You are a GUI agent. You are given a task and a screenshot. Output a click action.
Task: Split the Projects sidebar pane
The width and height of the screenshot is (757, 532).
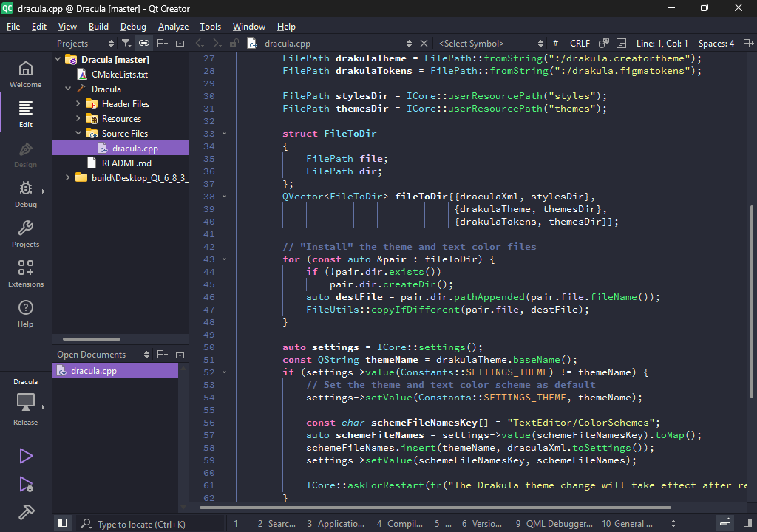[x=163, y=44]
